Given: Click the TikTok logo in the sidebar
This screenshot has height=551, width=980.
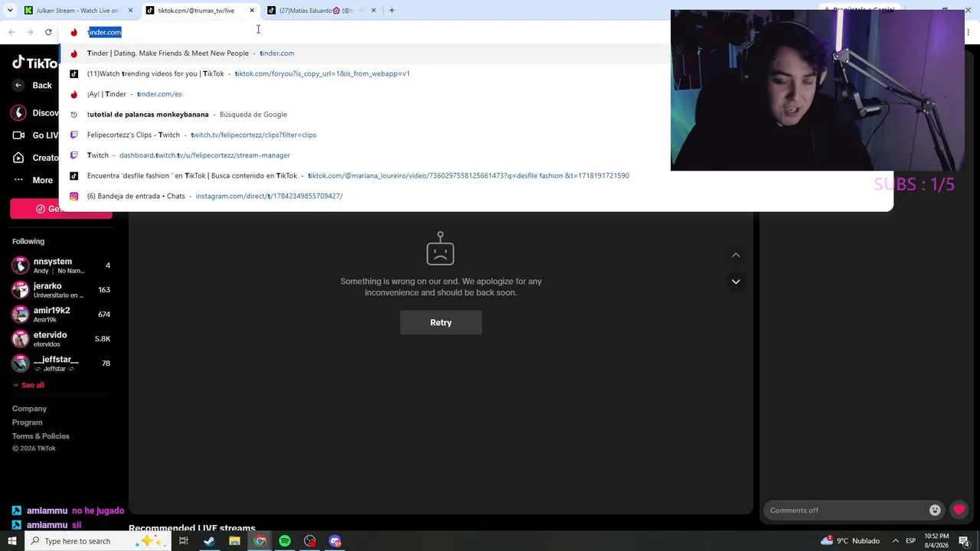Looking at the screenshot, I should pyautogui.click(x=34, y=64).
